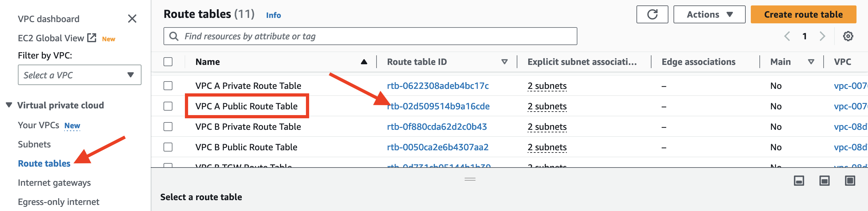Go to next page arrow in pagination
The image size is (868, 211).
pos(822,36)
